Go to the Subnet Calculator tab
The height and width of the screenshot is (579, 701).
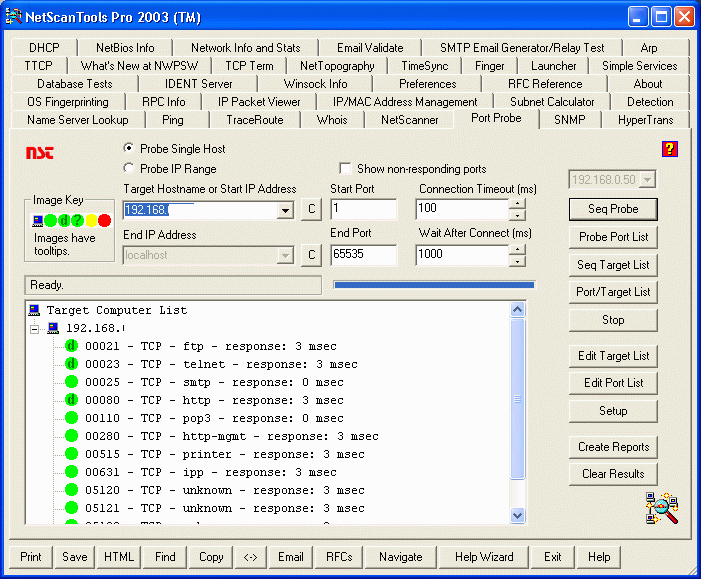(x=552, y=102)
